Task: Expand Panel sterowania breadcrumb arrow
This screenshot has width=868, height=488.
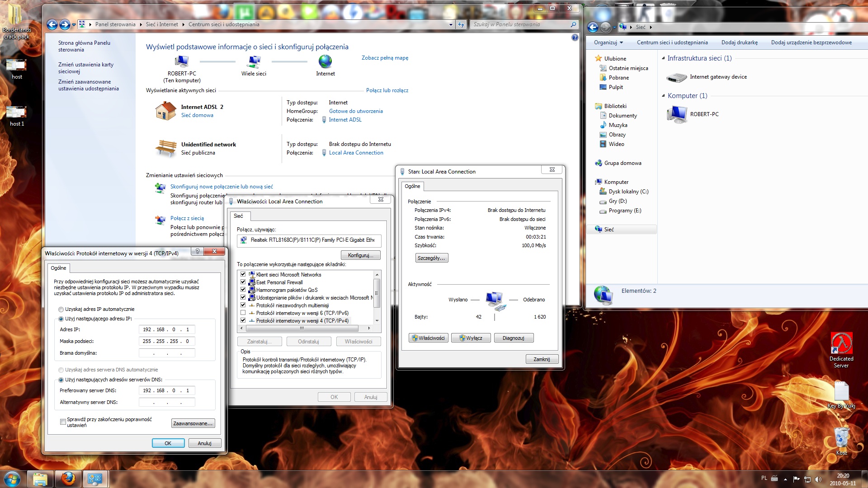Action: point(141,25)
